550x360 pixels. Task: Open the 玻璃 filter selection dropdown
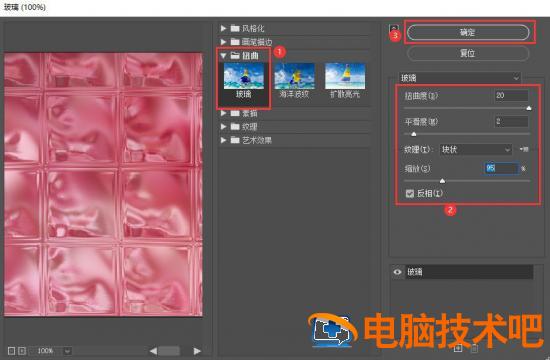pos(460,78)
